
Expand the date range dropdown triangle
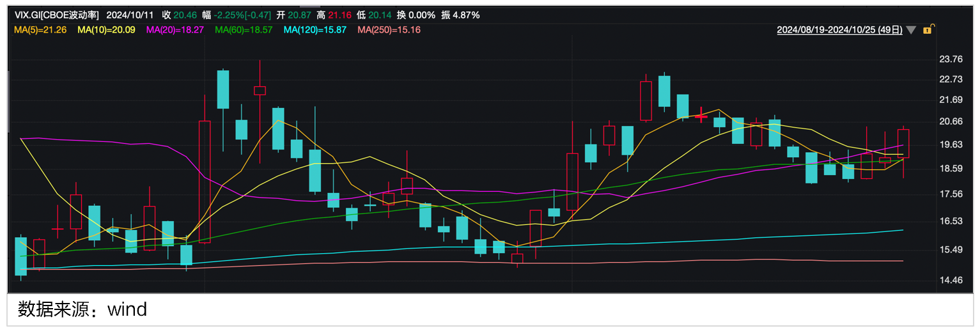point(911,30)
